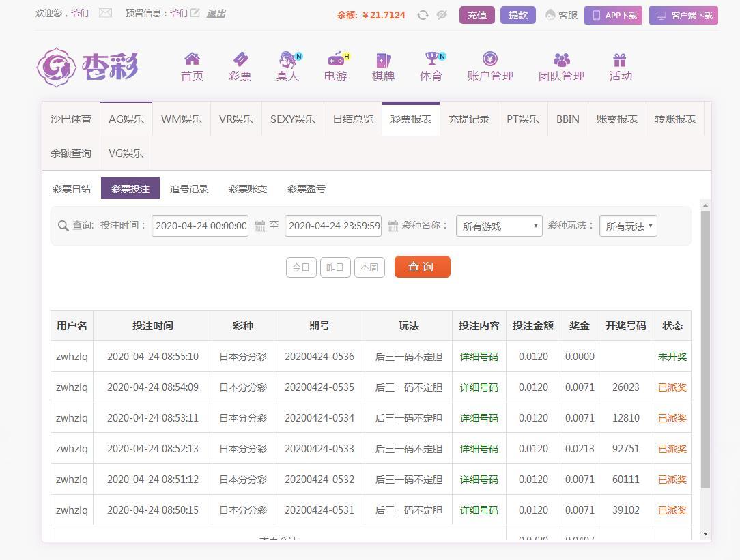Click the envelope messages icon
This screenshot has width=740, height=560.
[105, 13]
